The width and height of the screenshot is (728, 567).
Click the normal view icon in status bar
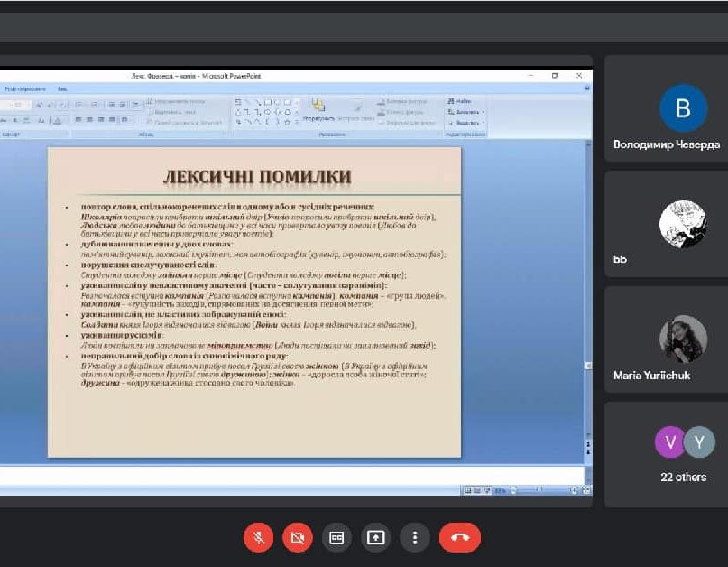(467, 490)
